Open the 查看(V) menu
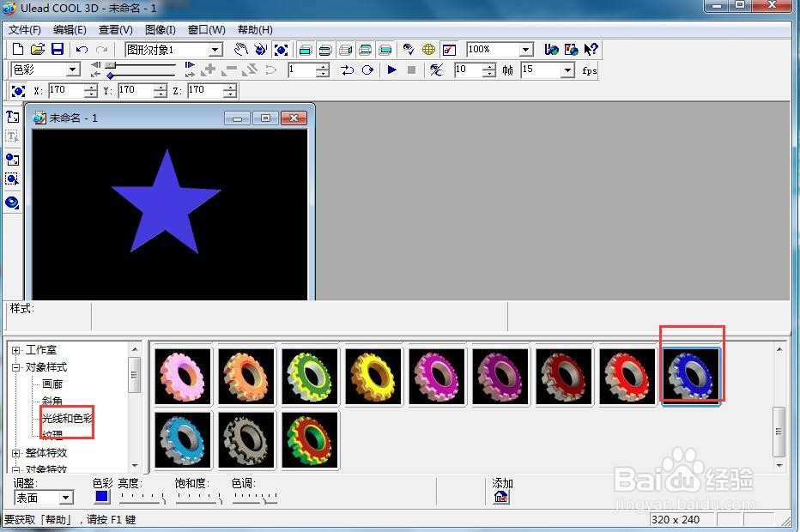Screen dimensions: 800x532 click(x=115, y=29)
